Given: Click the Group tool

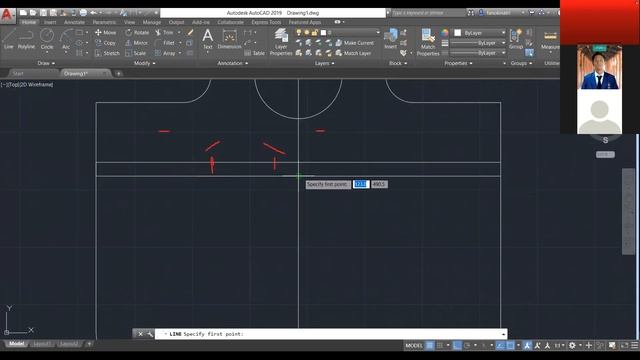Looking at the screenshot, I should coord(516,39).
